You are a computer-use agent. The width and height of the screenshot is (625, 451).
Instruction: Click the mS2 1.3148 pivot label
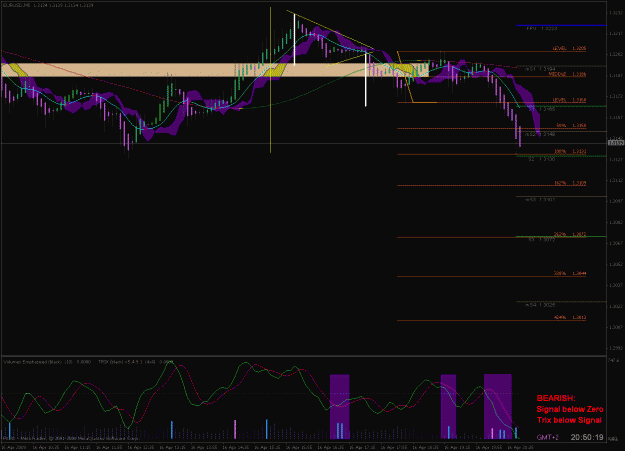click(540, 134)
